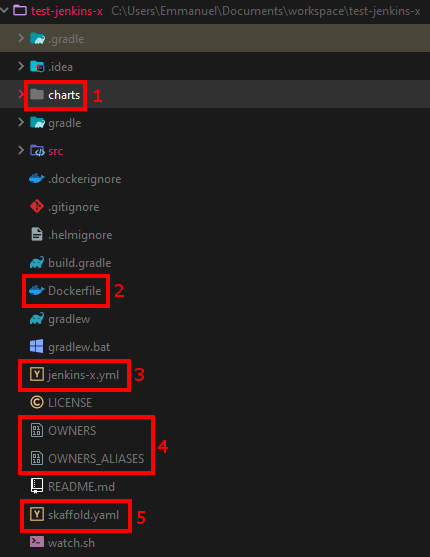Click the Docker whale icon beside Dockerfile
This screenshot has width=430, height=557.
point(37,291)
